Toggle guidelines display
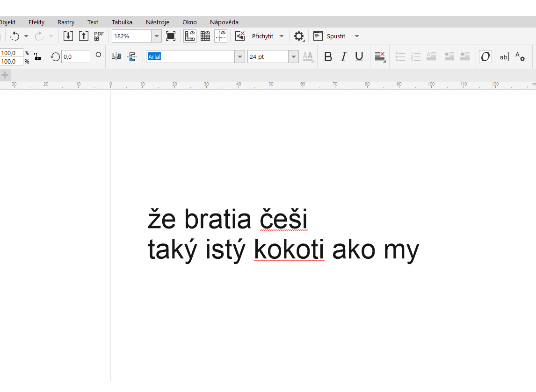This screenshot has height=392, width=536. pos(221,36)
